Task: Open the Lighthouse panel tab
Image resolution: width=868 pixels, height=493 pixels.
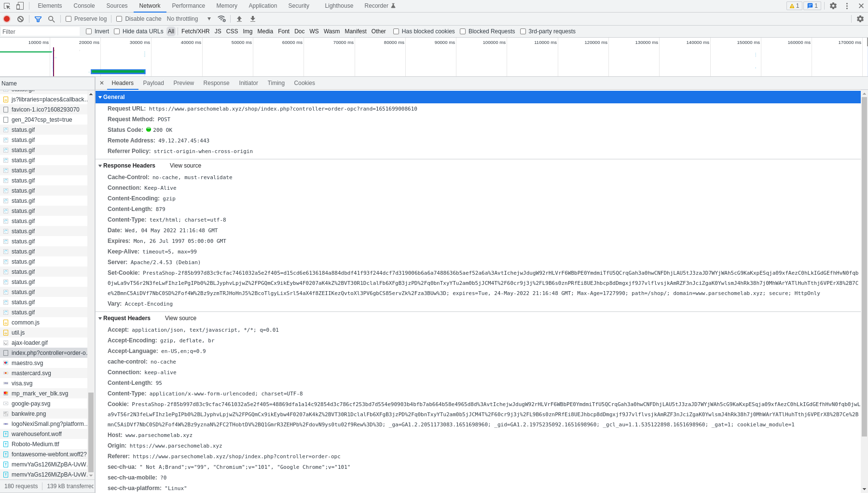Action: tap(339, 6)
